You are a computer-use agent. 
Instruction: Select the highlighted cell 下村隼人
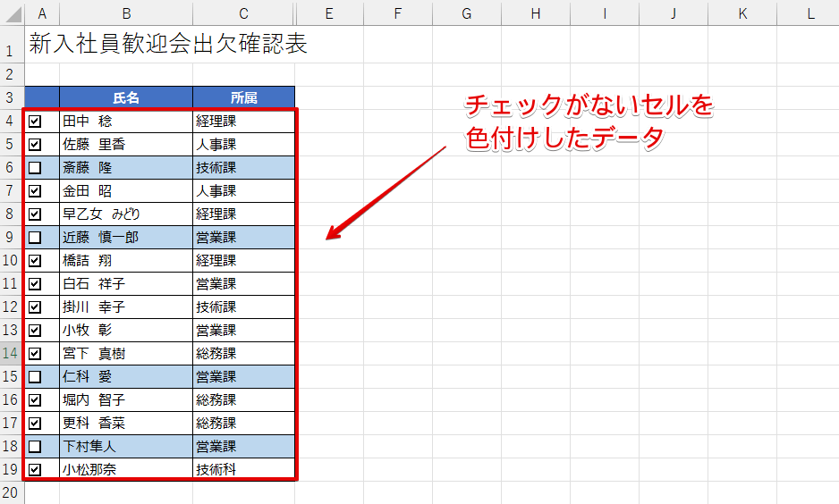click(x=126, y=447)
